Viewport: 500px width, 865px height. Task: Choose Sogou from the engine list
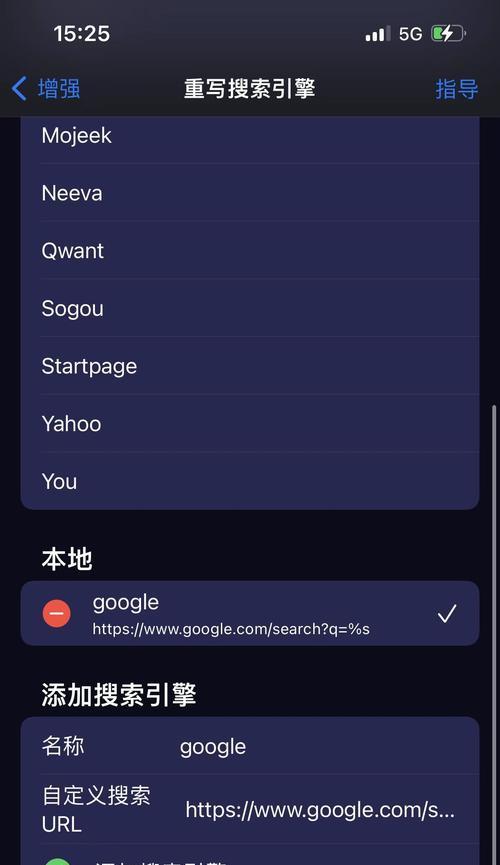click(x=250, y=308)
